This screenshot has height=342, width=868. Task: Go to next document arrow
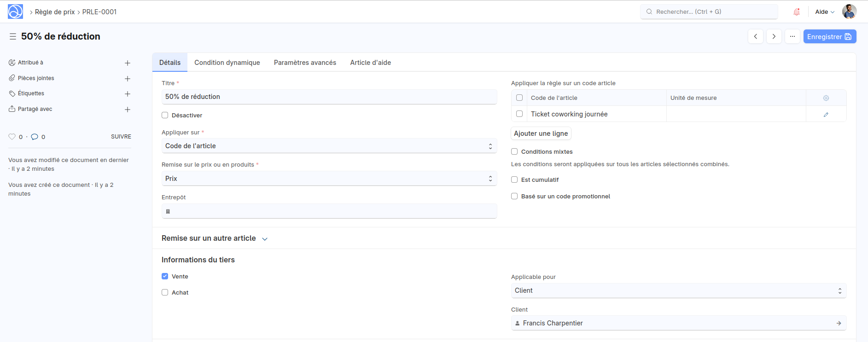point(774,36)
